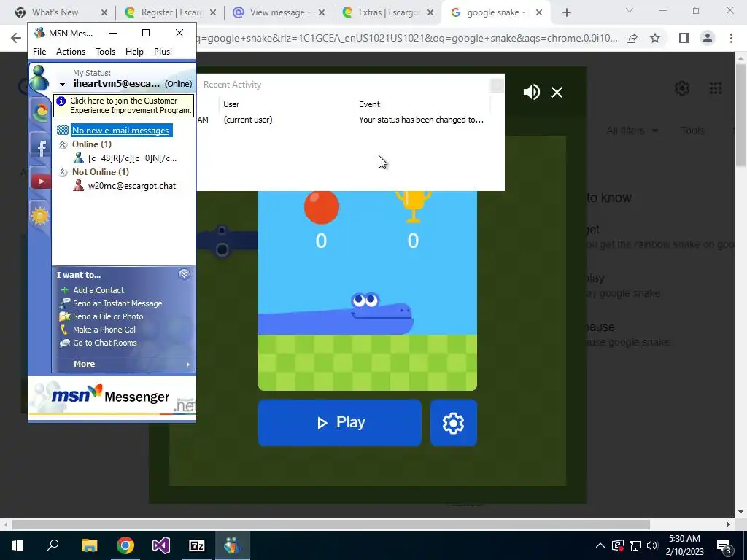Open Windows notification center

pyautogui.click(x=724, y=545)
